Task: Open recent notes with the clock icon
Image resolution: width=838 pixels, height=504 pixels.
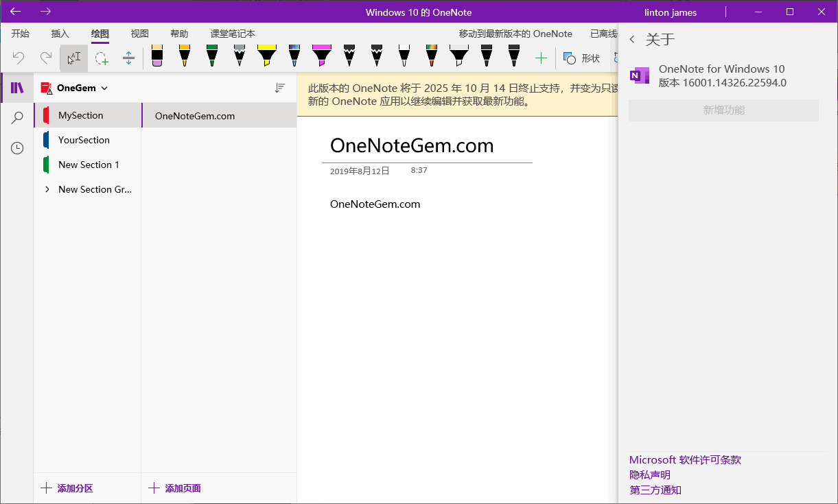Action: click(x=16, y=147)
